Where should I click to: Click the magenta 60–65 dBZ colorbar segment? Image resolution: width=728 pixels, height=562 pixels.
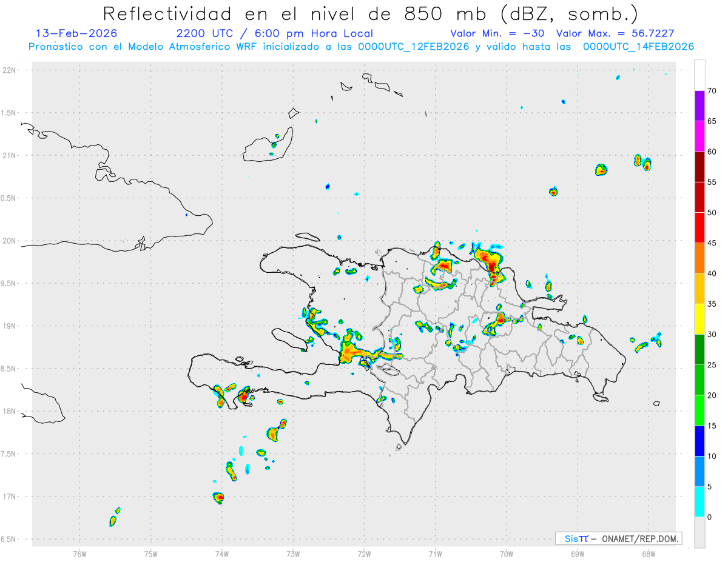click(699, 136)
